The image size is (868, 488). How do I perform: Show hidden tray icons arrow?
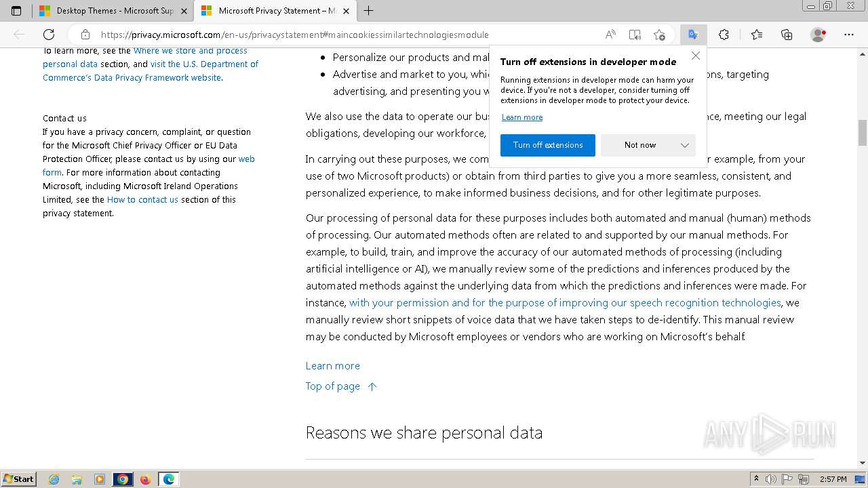(757, 479)
